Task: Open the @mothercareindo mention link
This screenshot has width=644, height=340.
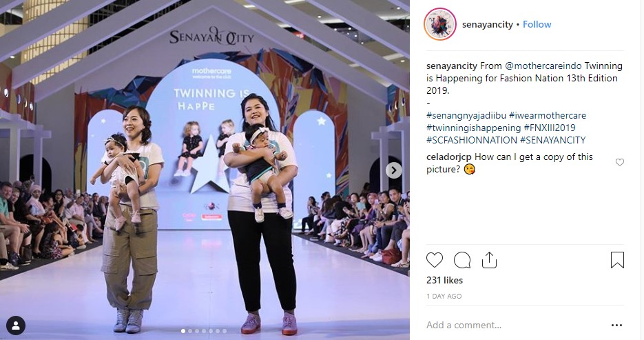Action: 543,66
